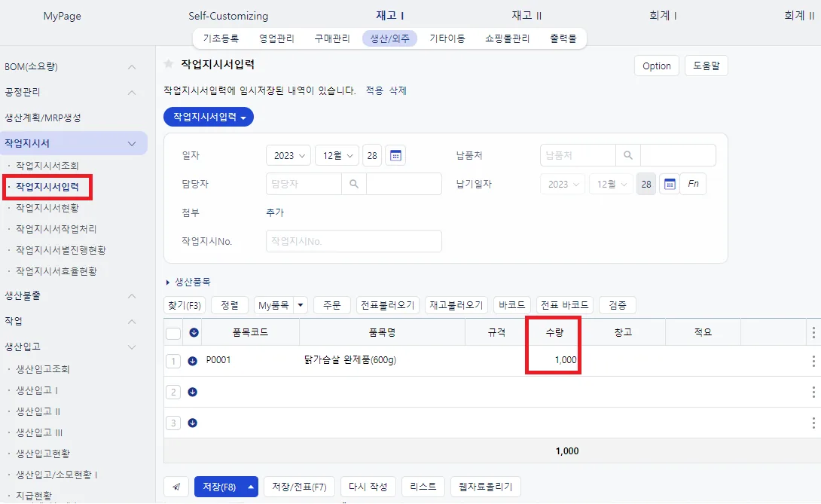This screenshot has width=821, height=504.
Task: Click the favorite star next to 작업지시서입력
Action: [169, 64]
